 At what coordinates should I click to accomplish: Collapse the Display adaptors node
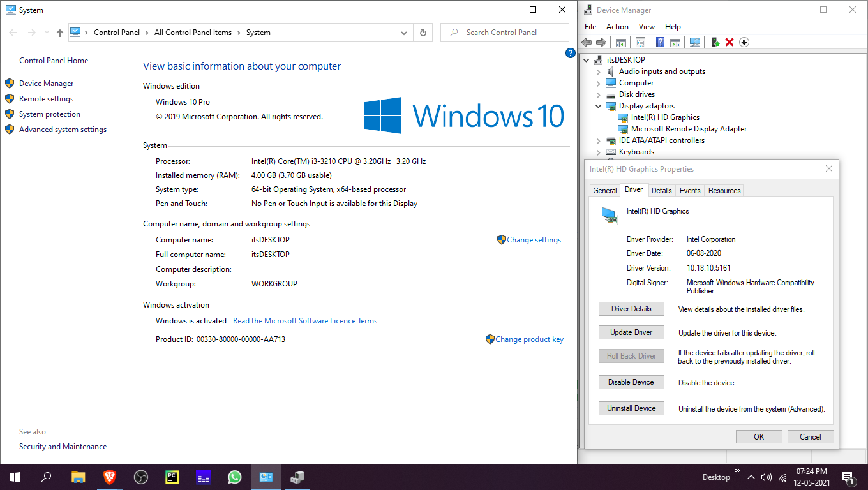tap(599, 106)
